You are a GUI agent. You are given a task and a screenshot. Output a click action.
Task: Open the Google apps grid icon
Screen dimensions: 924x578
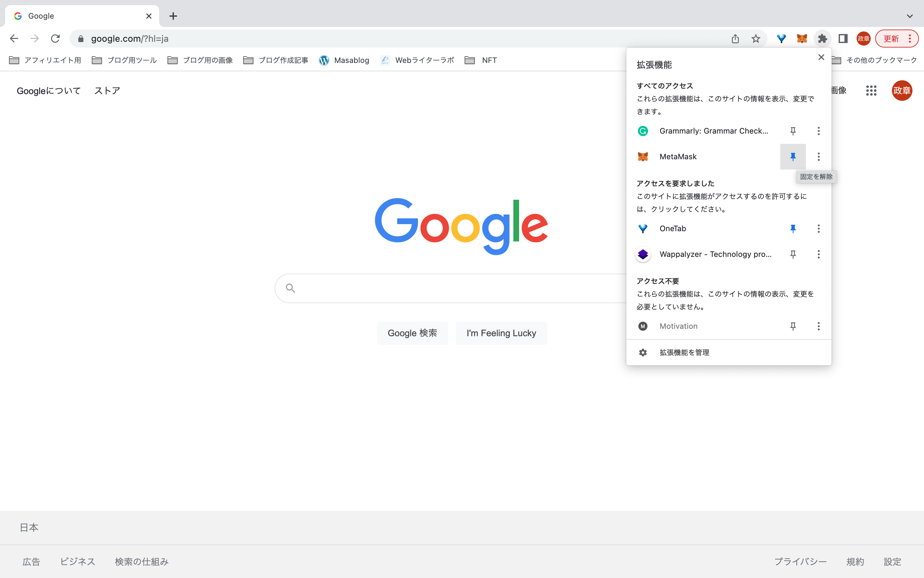(x=871, y=91)
